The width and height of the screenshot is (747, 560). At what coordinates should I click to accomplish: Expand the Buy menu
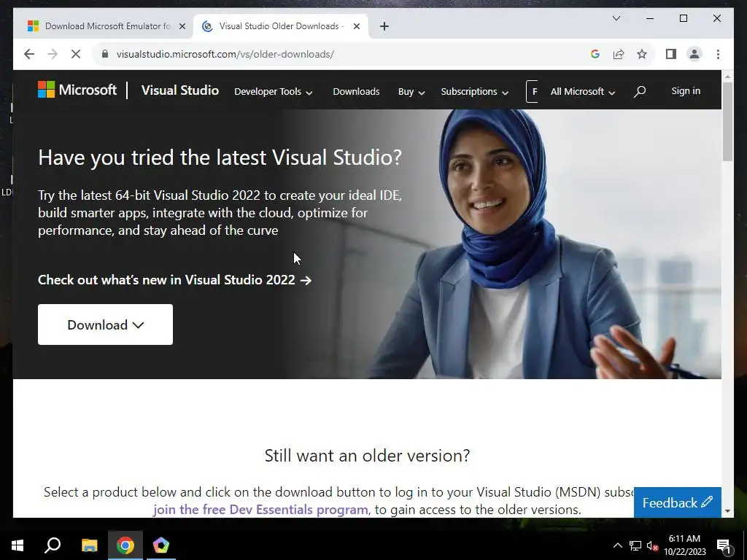coord(411,91)
